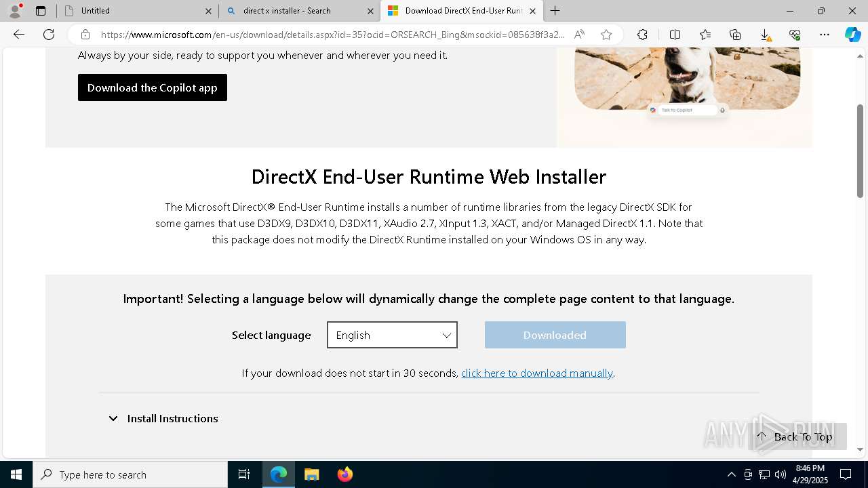Open the volume speaker tray icon
The image size is (868, 488).
pos(781,474)
